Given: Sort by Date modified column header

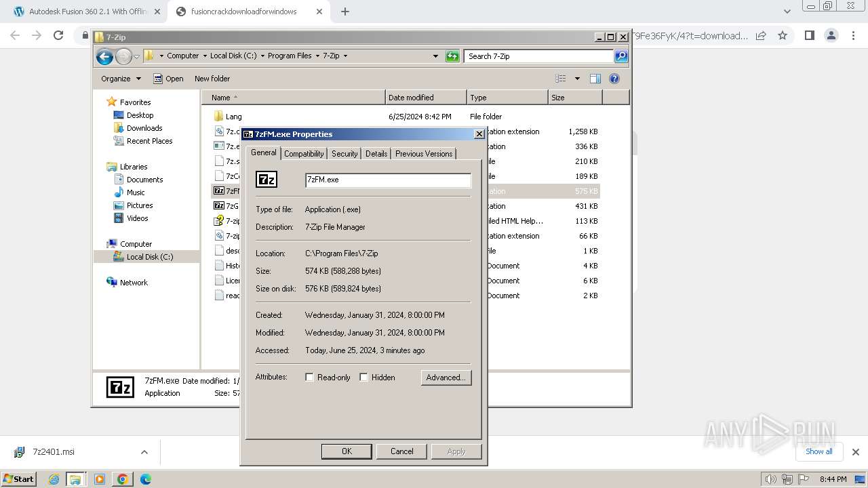Looking at the screenshot, I should tap(426, 98).
